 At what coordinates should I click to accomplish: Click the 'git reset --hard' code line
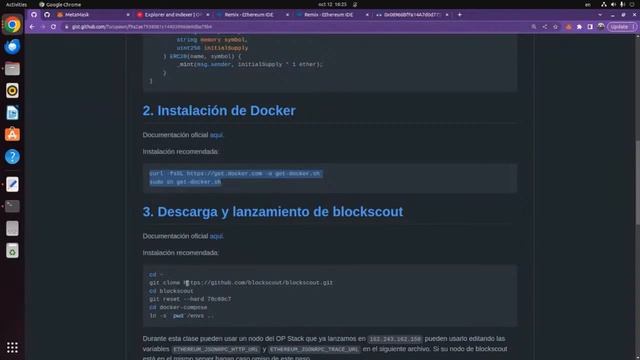point(190,299)
